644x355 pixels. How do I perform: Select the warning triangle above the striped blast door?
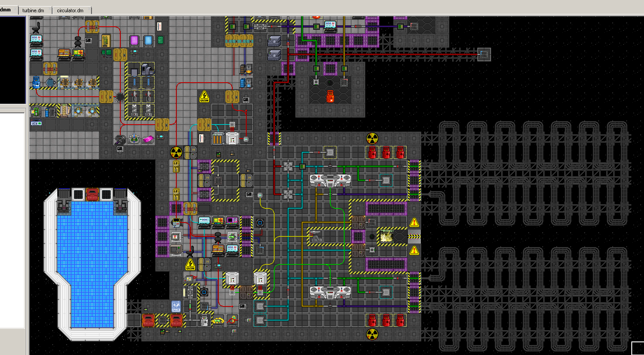[x=414, y=223]
